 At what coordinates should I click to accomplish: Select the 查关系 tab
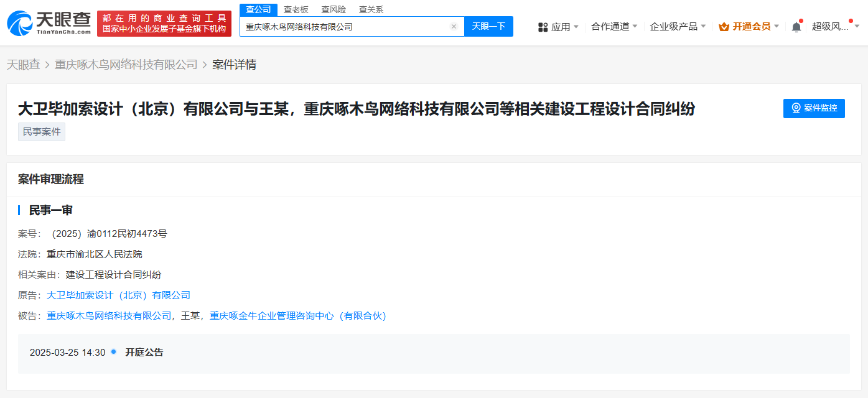pyautogui.click(x=371, y=9)
